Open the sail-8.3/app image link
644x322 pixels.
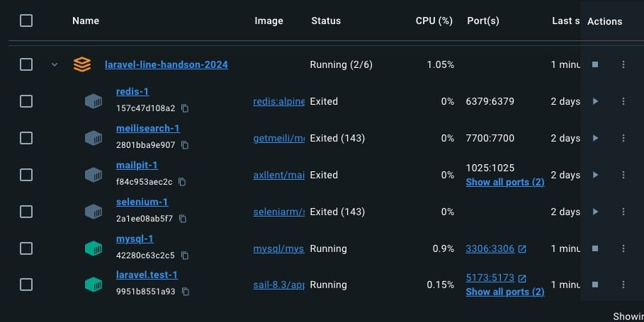click(279, 285)
